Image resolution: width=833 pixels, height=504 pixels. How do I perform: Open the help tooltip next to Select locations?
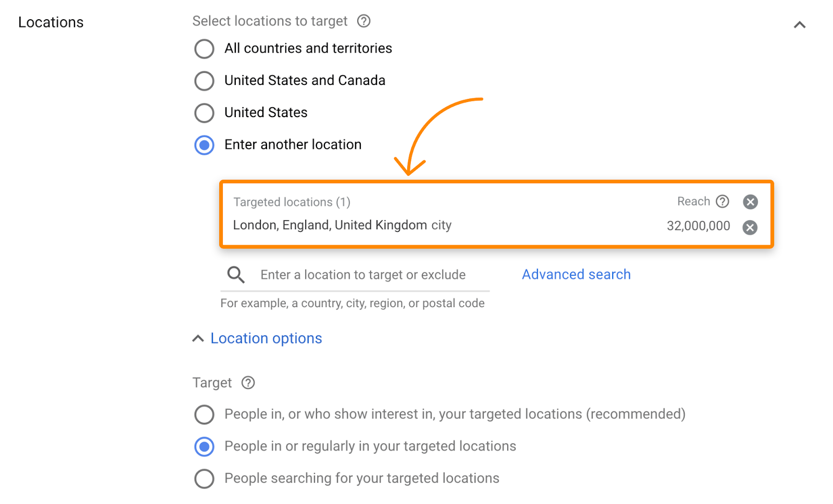[x=364, y=21]
